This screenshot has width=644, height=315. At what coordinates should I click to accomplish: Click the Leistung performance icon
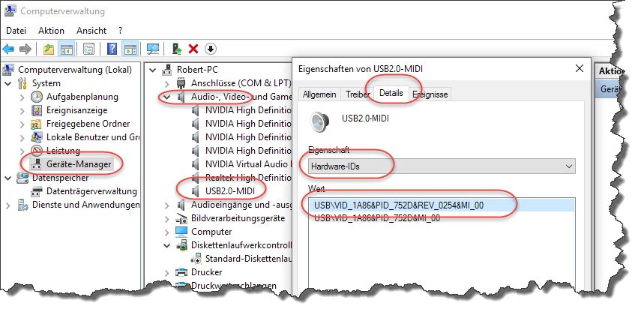(x=37, y=151)
